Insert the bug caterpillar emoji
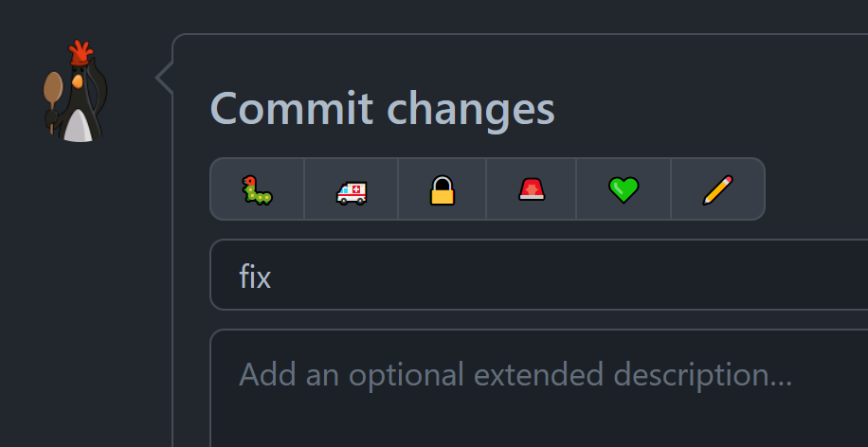This screenshot has height=447, width=868. coord(257,189)
